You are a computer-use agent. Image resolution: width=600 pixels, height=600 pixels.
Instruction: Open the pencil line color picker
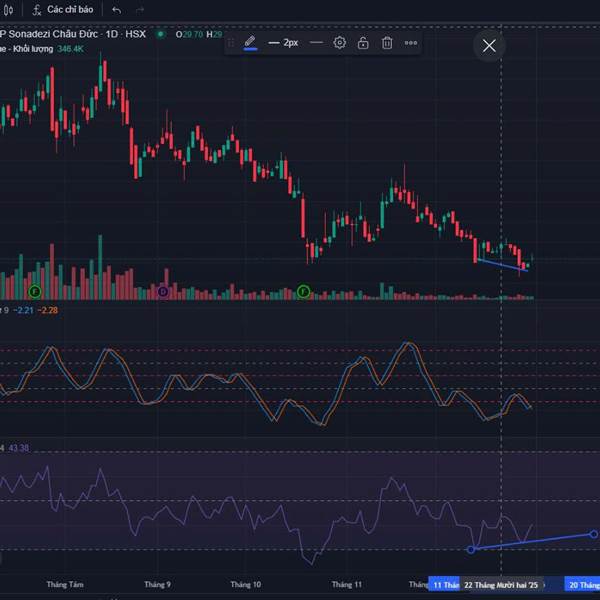point(250,42)
